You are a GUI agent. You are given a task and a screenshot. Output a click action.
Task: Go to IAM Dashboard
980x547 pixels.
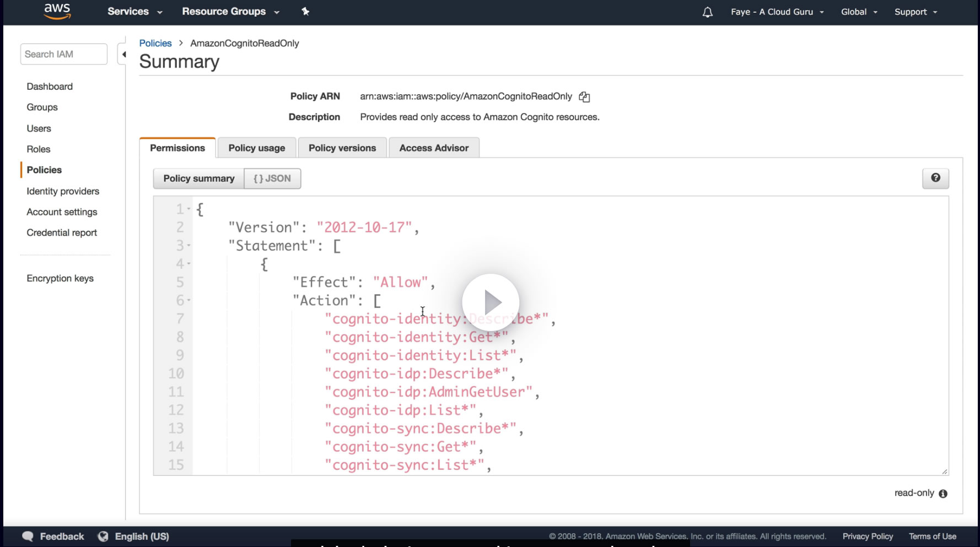pyautogui.click(x=50, y=86)
